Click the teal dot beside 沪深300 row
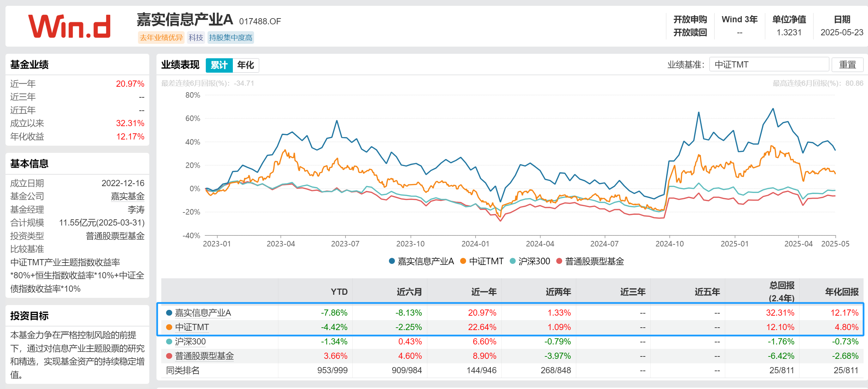Image resolution: width=868 pixels, height=389 pixels. tap(169, 341)
